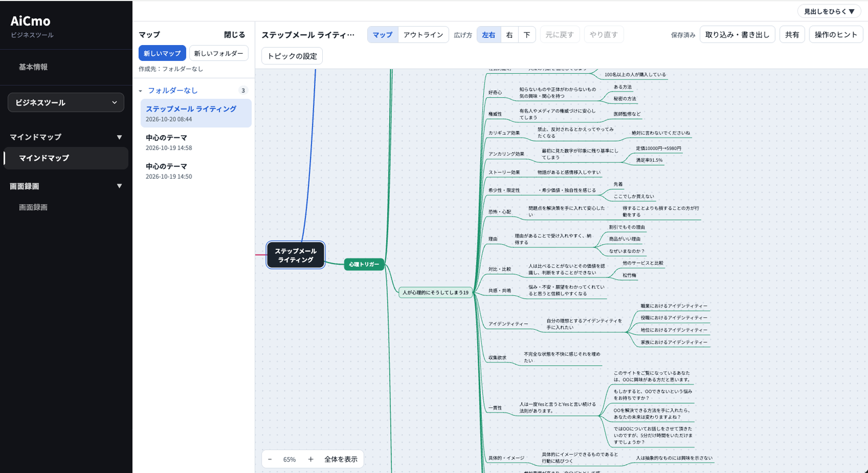Click the zoom in plus button
The width and height of the screenshot is (868, 473).
pyautogui.click(x=311, y=459)
